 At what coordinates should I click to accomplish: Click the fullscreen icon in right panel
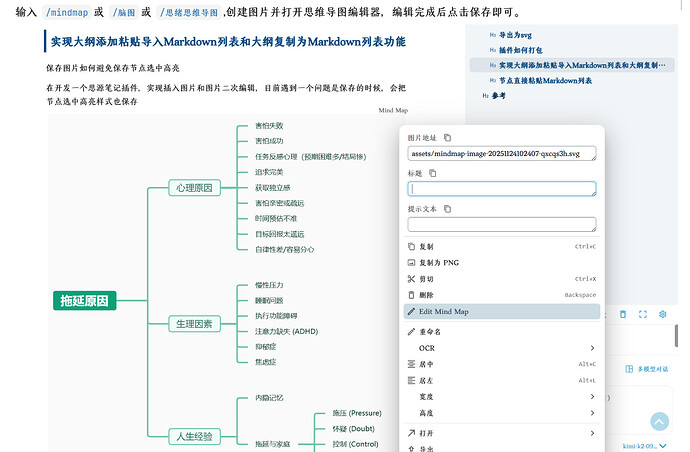[642, 314]
